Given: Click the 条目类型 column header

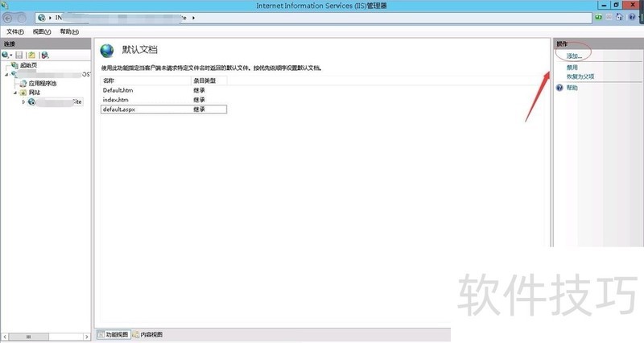Looking at the screenshot, I should pyautogui.click(x=209, y=81).
